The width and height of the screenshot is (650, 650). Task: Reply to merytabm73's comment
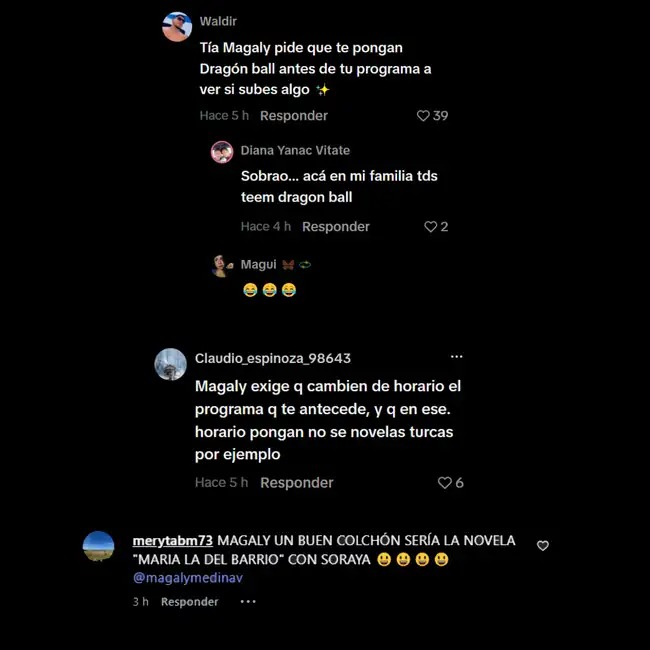click(x=189, y=601)
